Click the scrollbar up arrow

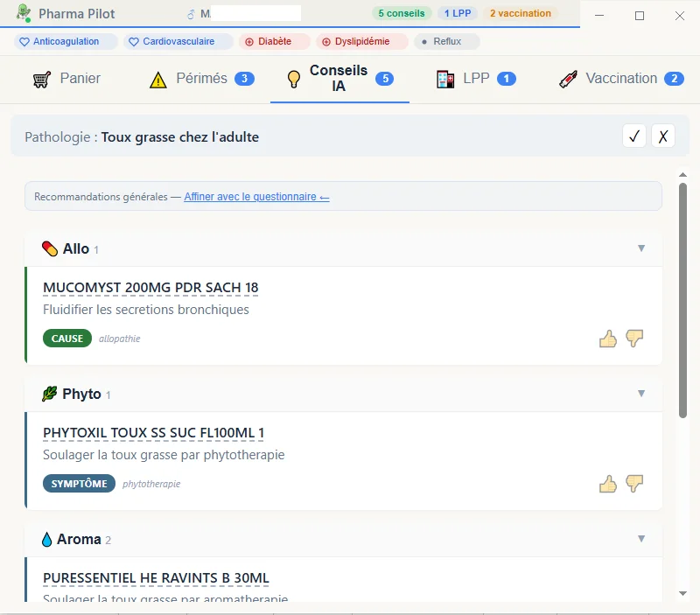[x=682, y=174]
